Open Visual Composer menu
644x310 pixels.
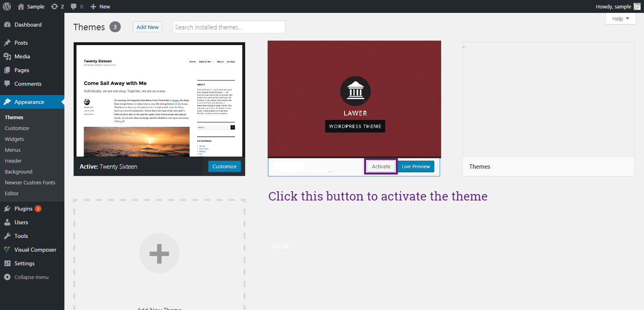35,250
